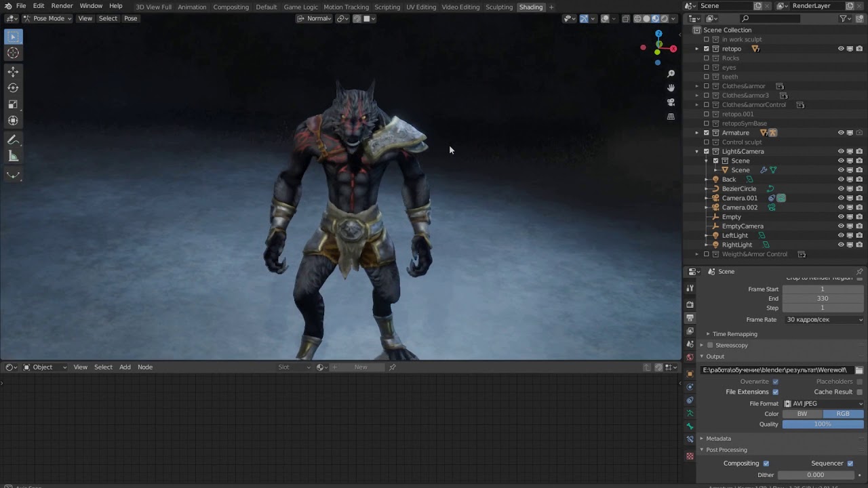
Task: Expand Clothes&armor collection
Action: click(696, 86)
